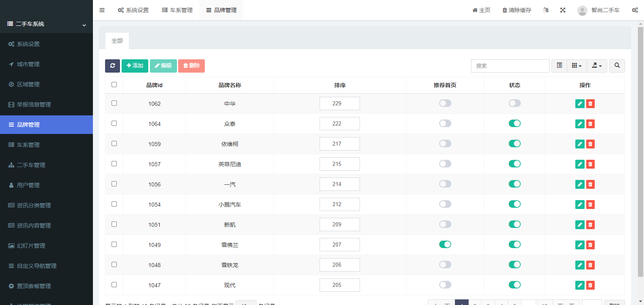644x305 pixels.
Task: Turn off homepage recommend for 雪佛兰
Action: click(x=445, y=244)
